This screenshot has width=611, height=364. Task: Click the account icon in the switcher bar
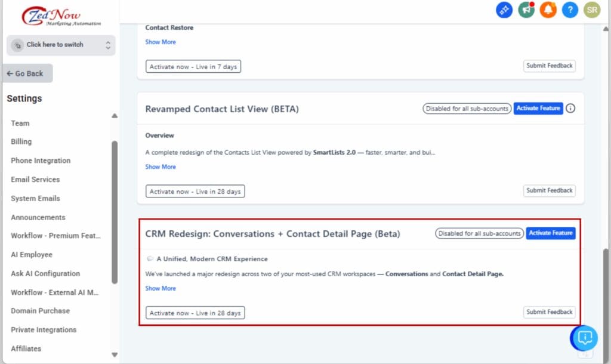tap(16, 45)
